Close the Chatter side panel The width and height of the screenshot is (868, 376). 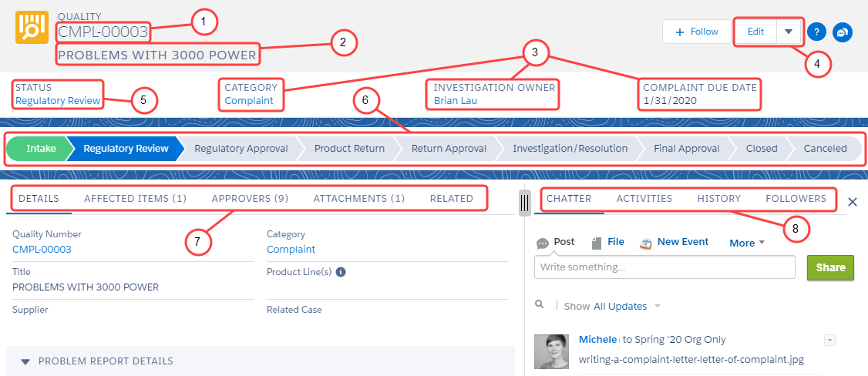tap(852, 202)
